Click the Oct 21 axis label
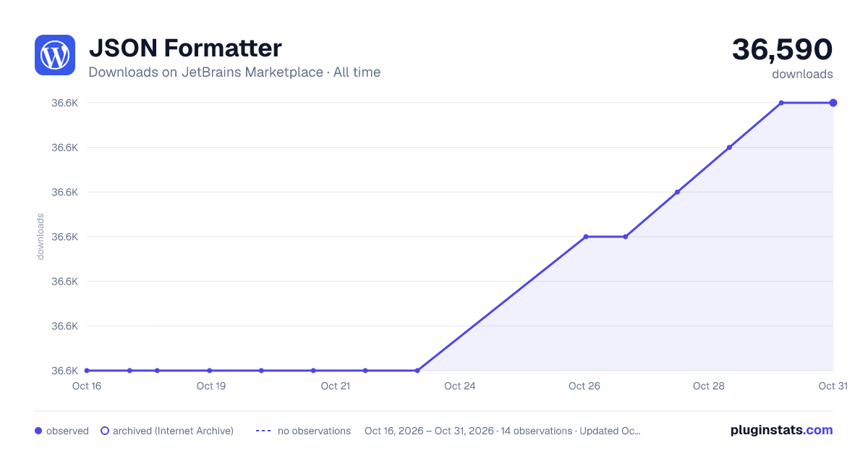This screenshot has width=868, height=456. coord(336,386)
